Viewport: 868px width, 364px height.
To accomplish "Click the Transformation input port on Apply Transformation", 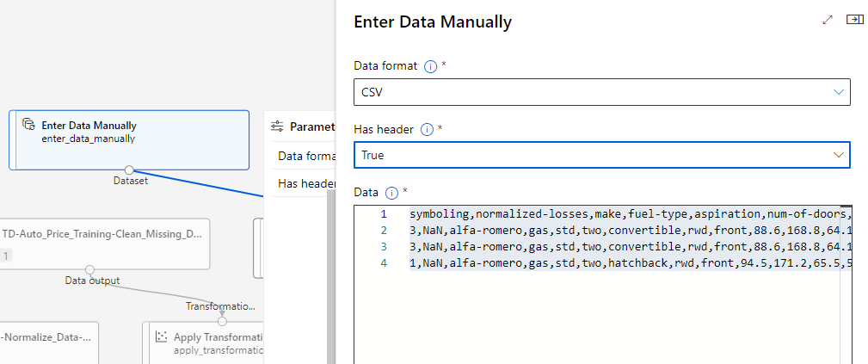I will click(x=222, y=320).
